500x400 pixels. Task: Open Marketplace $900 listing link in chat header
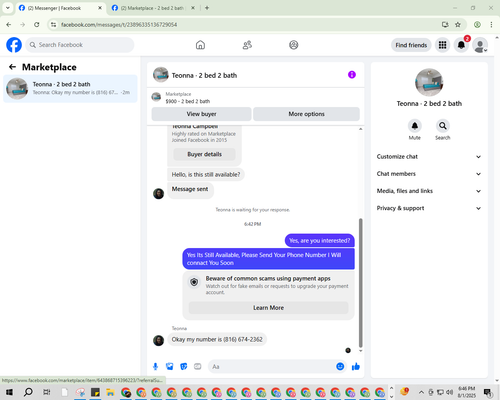tap(188, 98)
